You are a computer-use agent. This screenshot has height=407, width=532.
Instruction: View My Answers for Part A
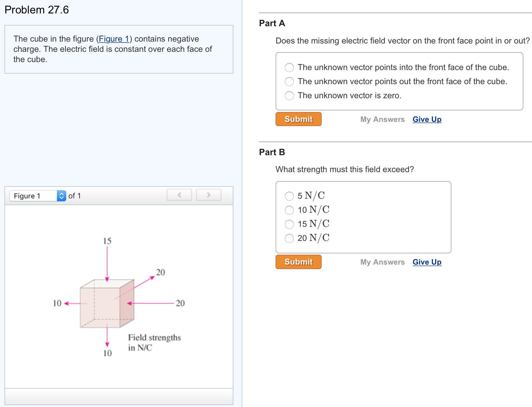tap(382, 119)
